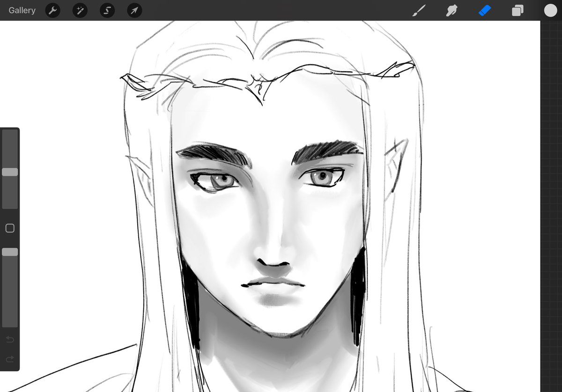Select the Paint brush tool
Viewport: 562px width, 392px height.
419,10
